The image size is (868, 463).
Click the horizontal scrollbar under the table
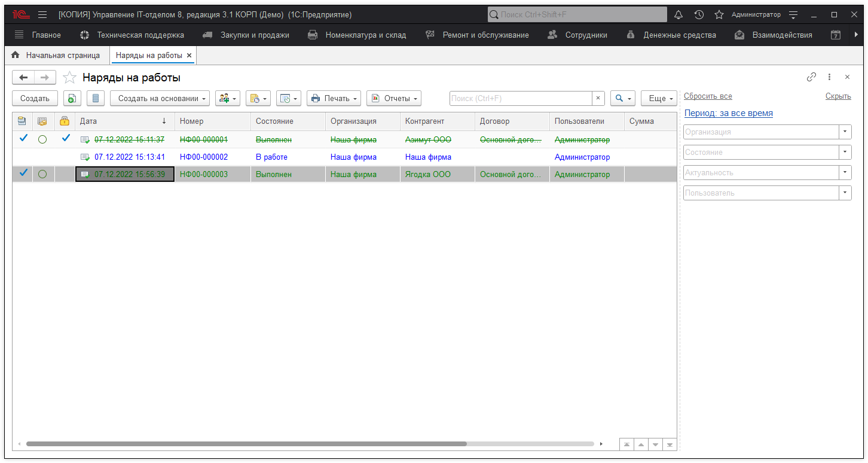point(246,444)
